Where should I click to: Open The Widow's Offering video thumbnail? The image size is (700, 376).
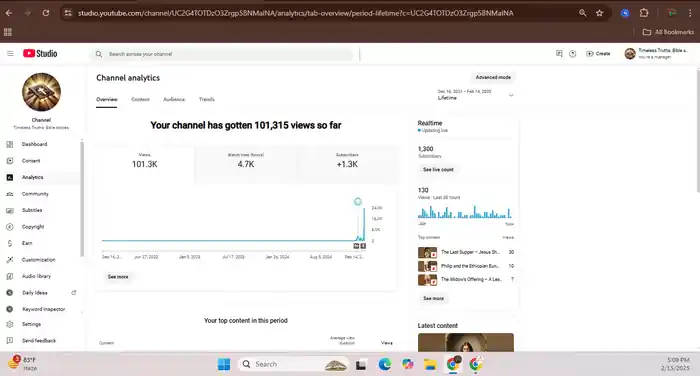(x=427, y=280)
